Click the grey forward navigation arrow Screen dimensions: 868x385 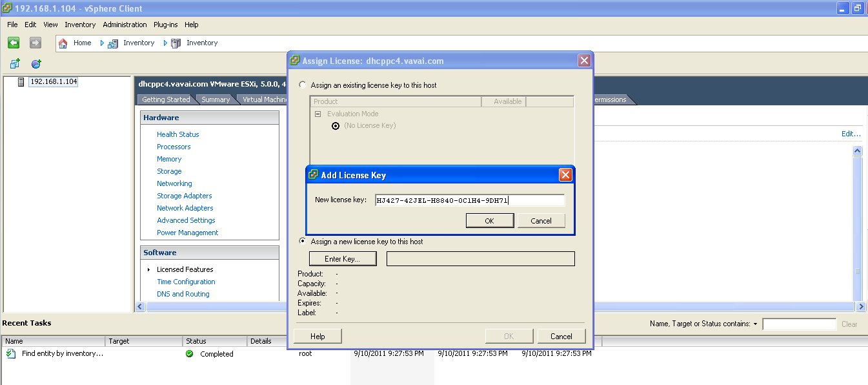34,43
